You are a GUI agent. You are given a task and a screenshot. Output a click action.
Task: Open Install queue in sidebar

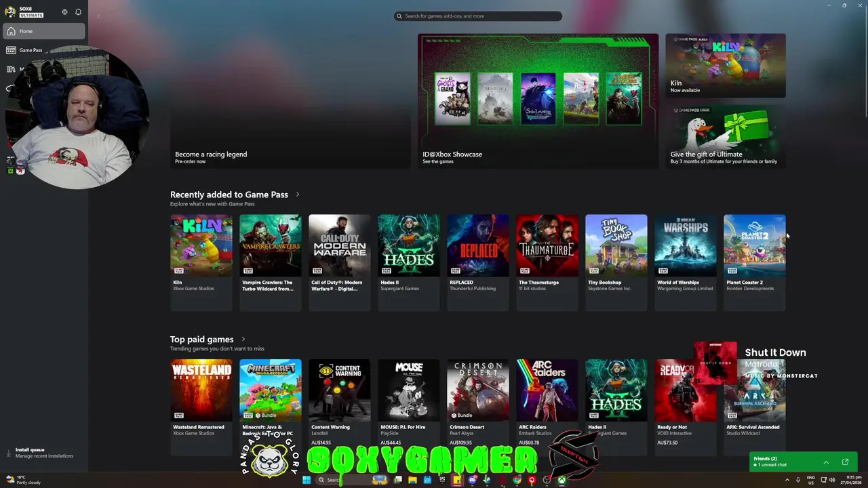point(44,453)
